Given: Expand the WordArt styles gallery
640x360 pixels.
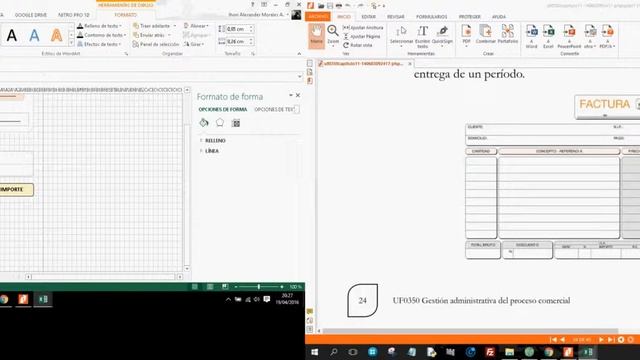Looking at the screenshot, I should pyautogui.click(x=71, y=43).
